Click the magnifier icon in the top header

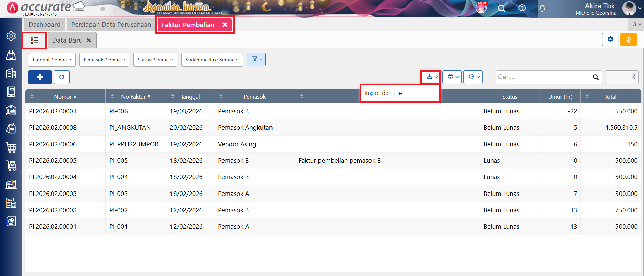coord(501,8)
